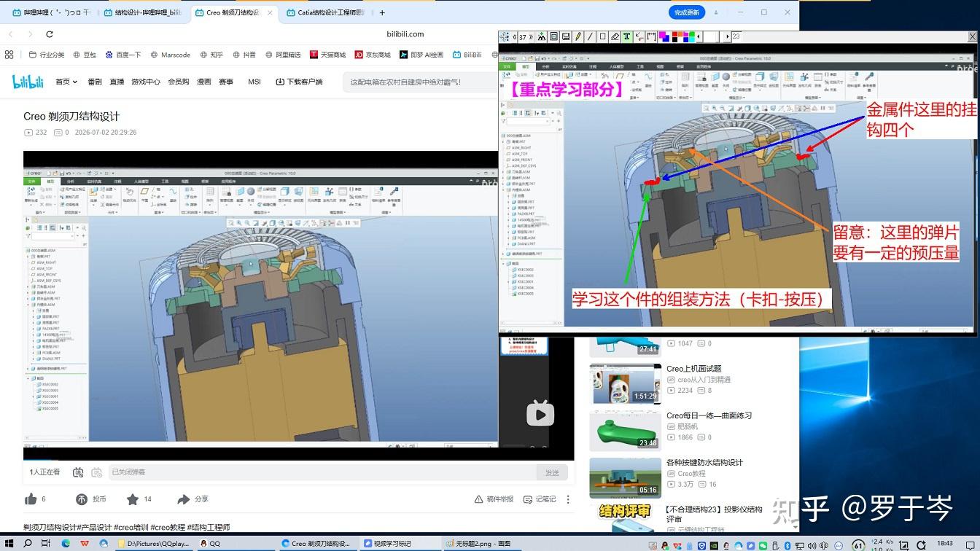Open the 直播 navigation item
The width and height of the screenshot is (980, 551).
coord(117,82)
